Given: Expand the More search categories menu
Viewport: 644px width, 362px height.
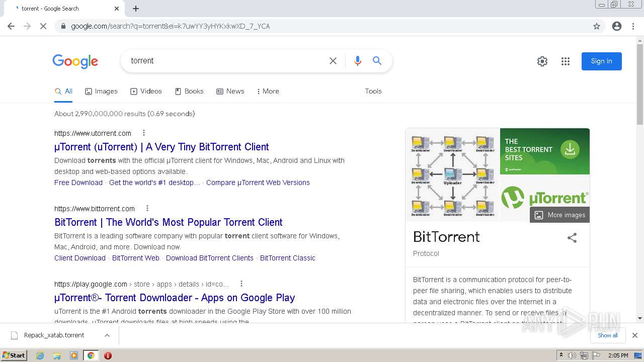Looking at the screenshot, I should point(268,92).
